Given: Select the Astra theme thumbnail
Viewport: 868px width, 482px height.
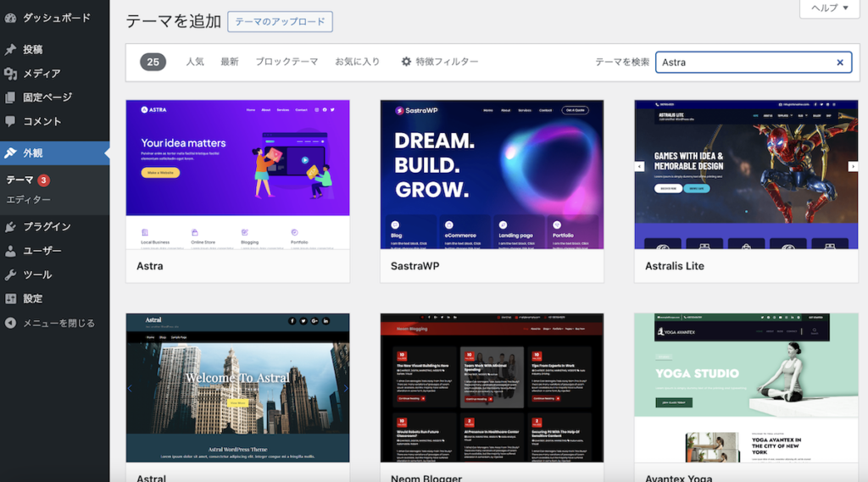Looking at the screenshot, I should [237, 174].
